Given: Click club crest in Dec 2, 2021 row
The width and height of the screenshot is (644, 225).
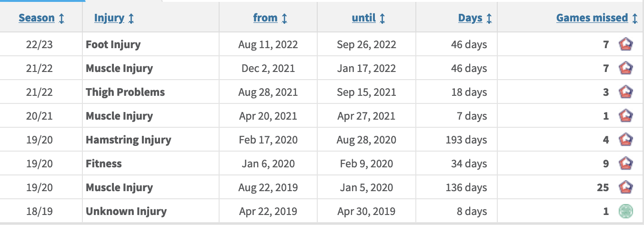Looking at the screenshot, I should point(625,69).
